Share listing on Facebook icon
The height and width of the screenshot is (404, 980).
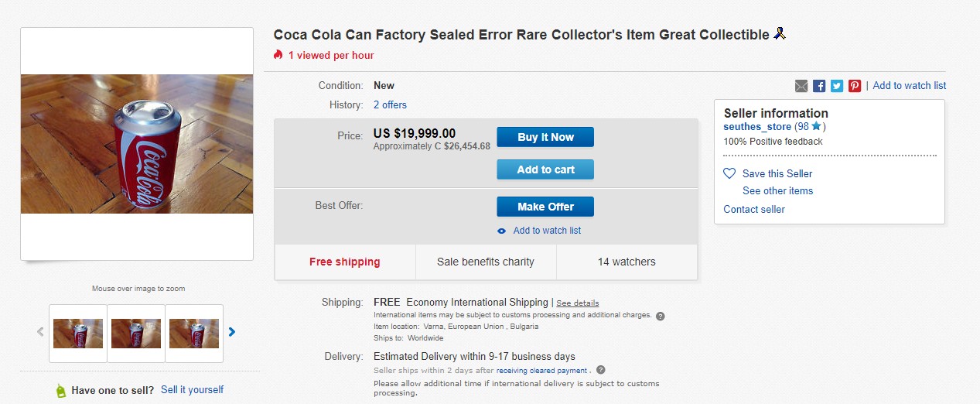(x=819, y=86)
